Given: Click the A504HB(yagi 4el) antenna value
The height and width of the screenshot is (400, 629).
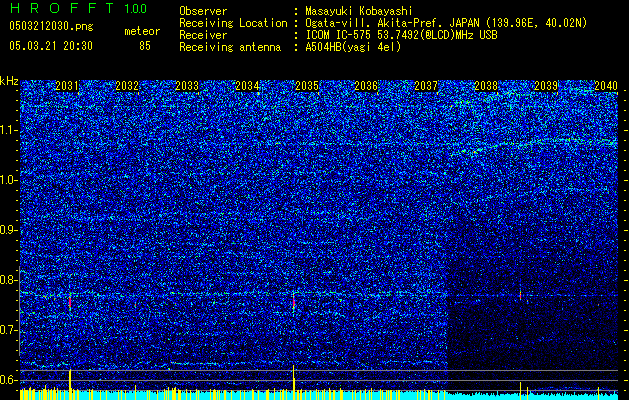Looking at the screenshot, I should 353,47.
